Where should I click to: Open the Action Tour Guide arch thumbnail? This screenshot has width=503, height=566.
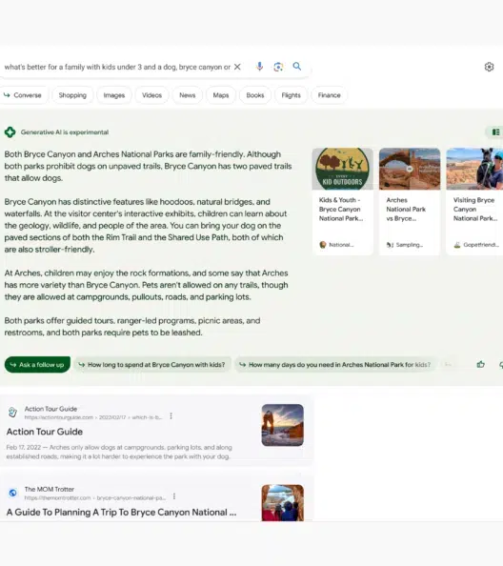(x=282, y=425)
